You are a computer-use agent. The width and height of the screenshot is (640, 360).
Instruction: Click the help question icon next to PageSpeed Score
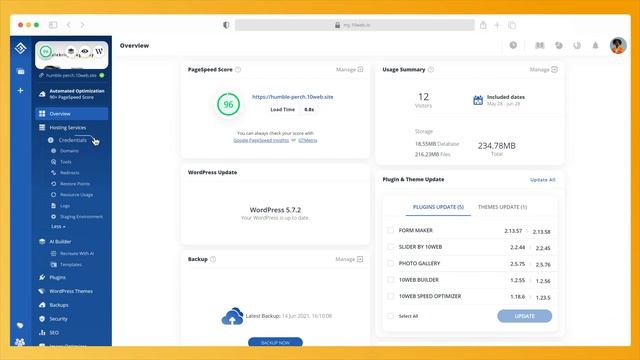[x=238, y=69]
